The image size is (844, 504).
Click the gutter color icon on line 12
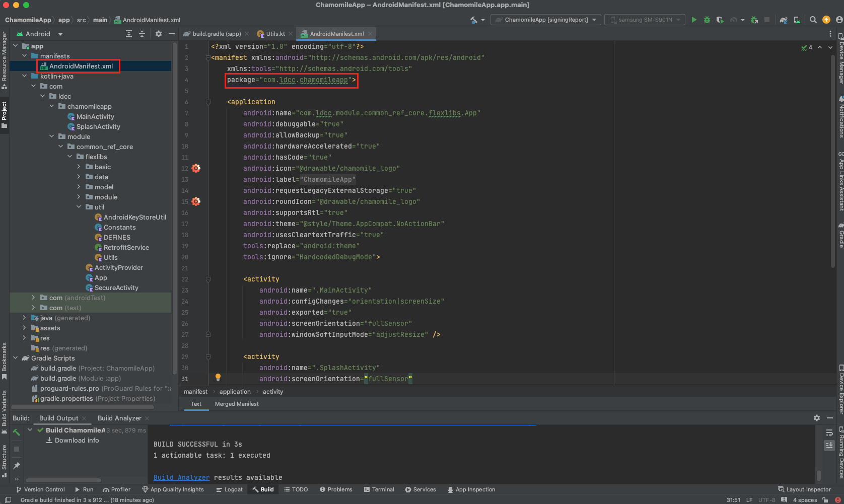click(x=196, y=168)
